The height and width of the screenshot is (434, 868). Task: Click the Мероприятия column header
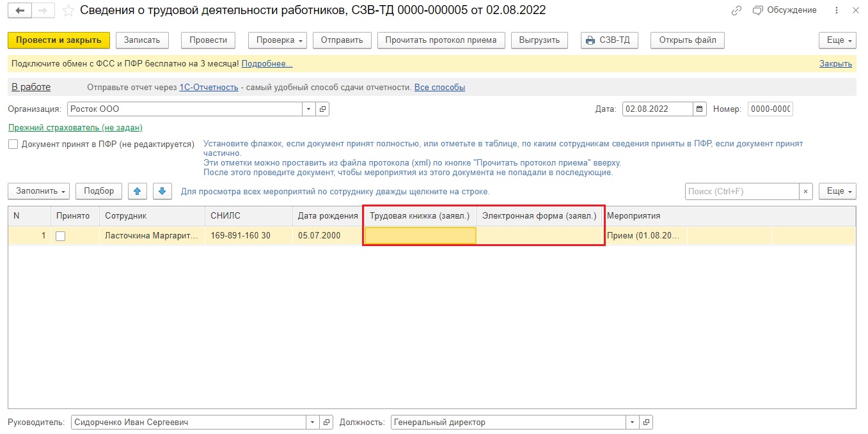click(x=729, y=216)
